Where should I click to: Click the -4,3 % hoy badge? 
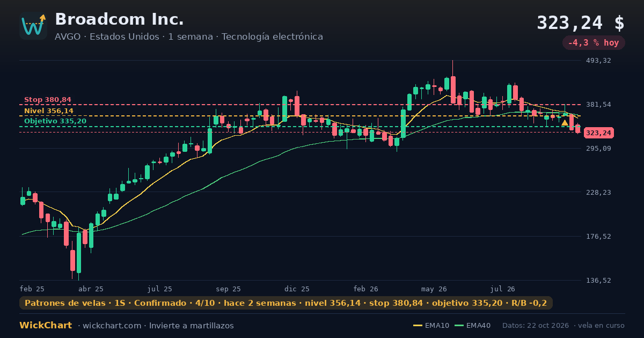594,43
